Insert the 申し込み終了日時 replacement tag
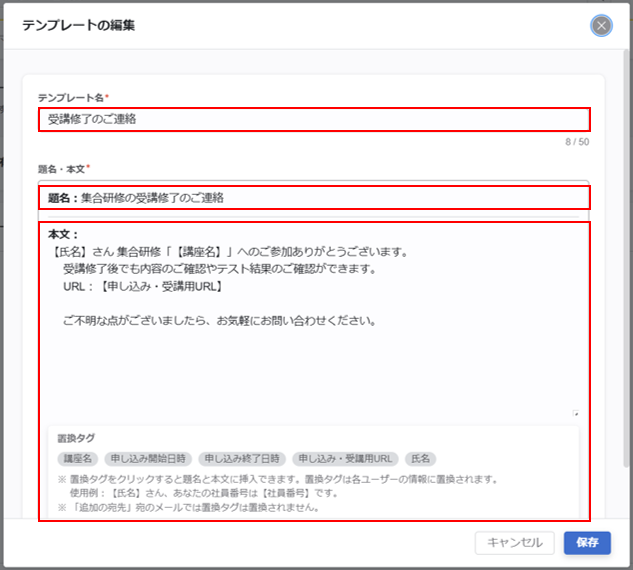The image size is (633, 570). click(242, 459)
